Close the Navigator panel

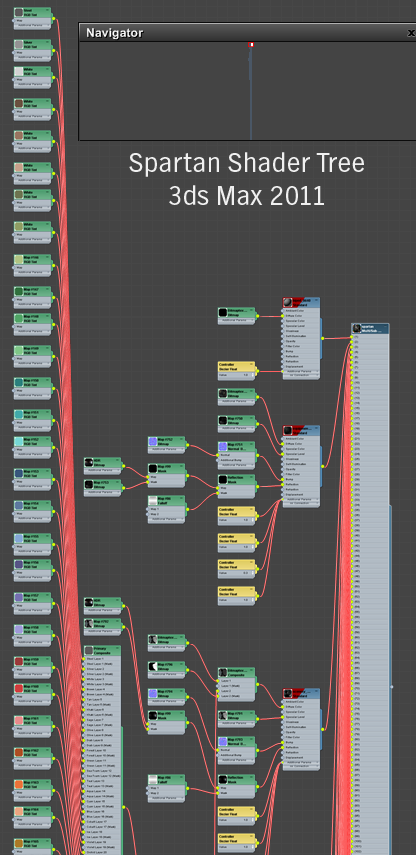click(411, 33)
